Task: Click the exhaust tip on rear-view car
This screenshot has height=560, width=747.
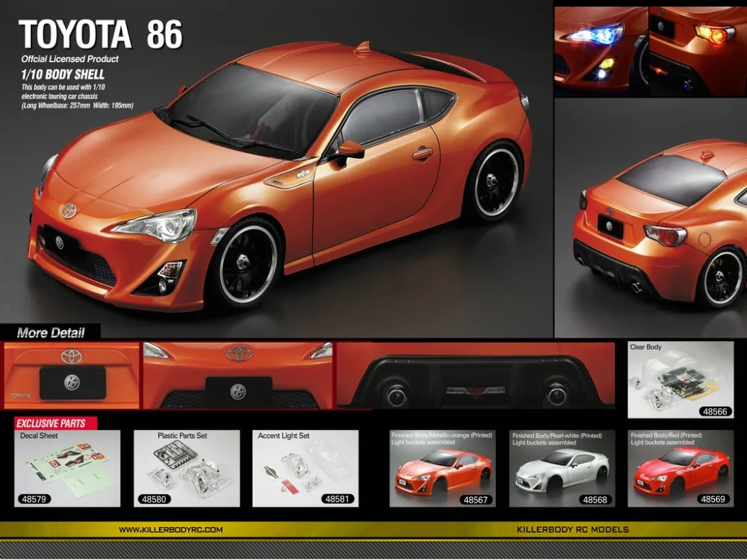Action: [x=636, y=287]
